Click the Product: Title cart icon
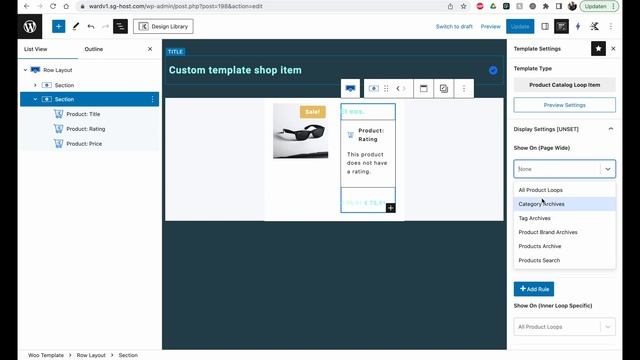The width and height of the screenshot is (640, 360). [x=58, y=114]
